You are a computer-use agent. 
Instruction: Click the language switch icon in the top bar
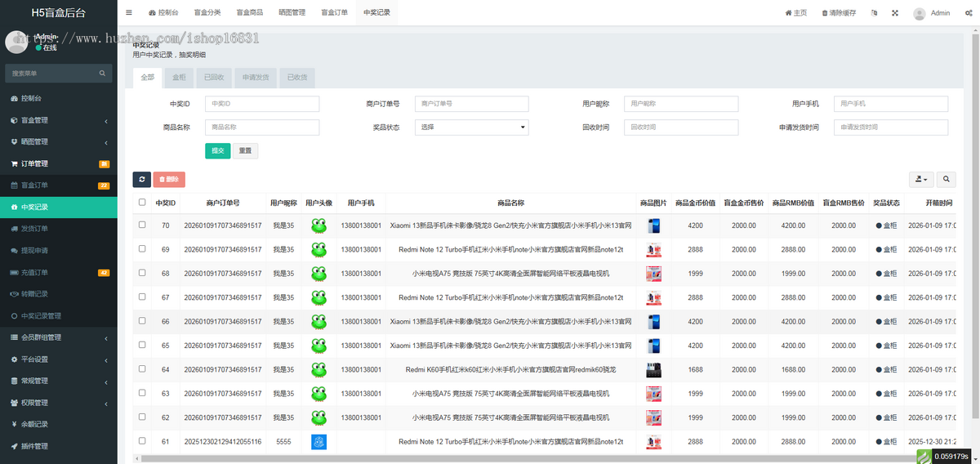coord(874,13)
